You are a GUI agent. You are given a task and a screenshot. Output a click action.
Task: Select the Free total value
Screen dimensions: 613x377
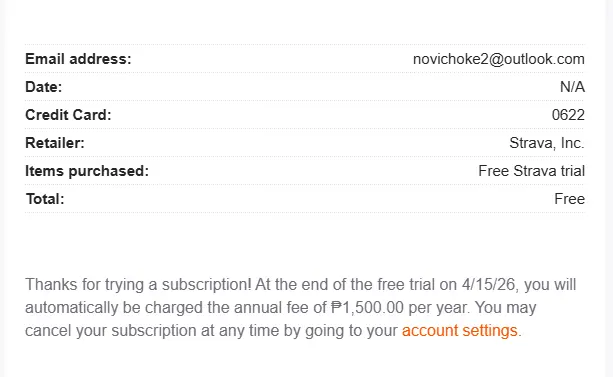pyautogui.click(x=570, y=199)
